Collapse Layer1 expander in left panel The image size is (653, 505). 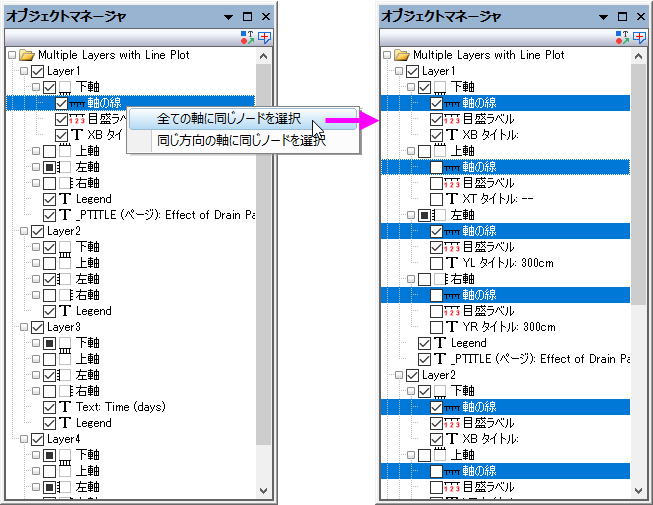(24, 71)
